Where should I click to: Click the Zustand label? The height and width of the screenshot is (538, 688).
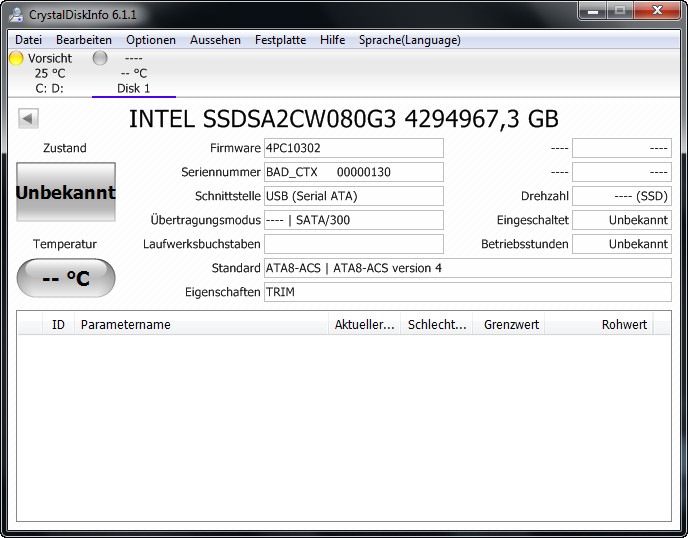click(65, 148)
